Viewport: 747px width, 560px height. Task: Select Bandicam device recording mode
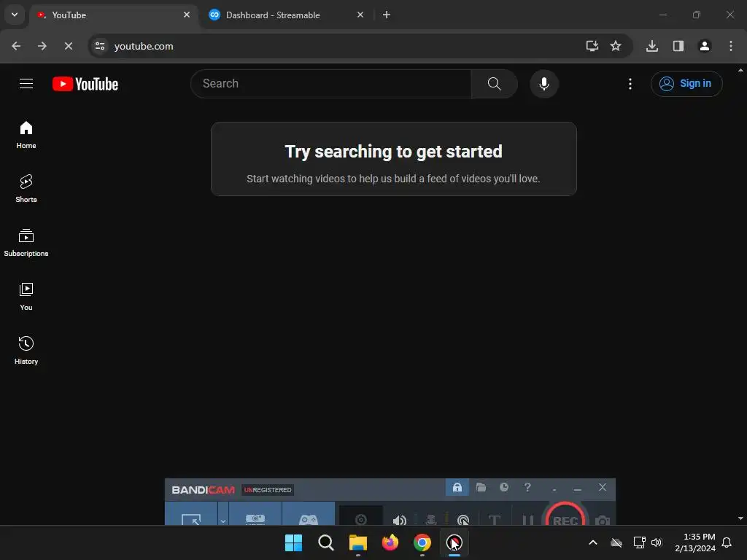click(x=255, y=515)
